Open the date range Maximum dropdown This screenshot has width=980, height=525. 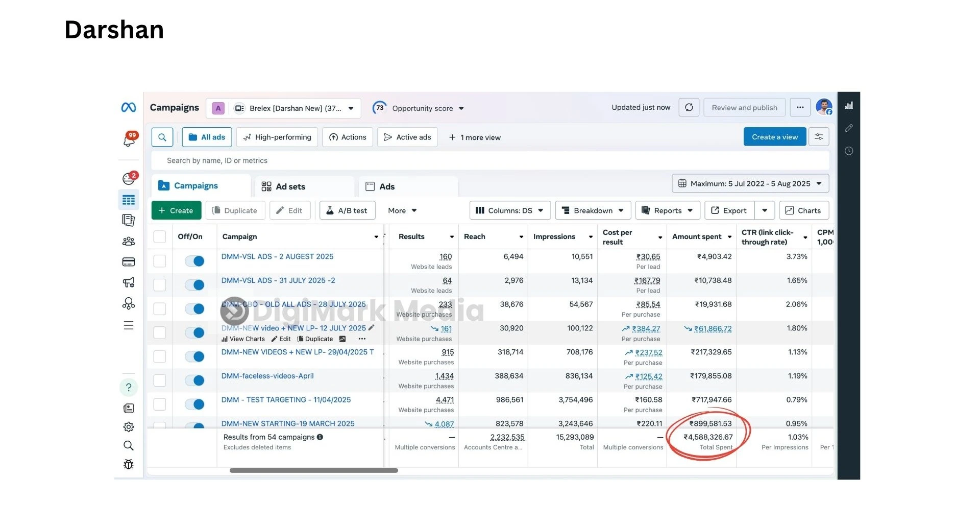coord(750,184)
